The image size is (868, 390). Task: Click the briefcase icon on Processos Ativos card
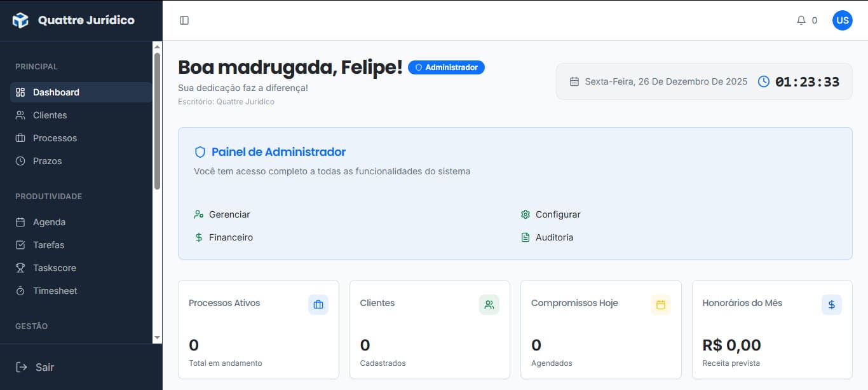tap(318, 305)
